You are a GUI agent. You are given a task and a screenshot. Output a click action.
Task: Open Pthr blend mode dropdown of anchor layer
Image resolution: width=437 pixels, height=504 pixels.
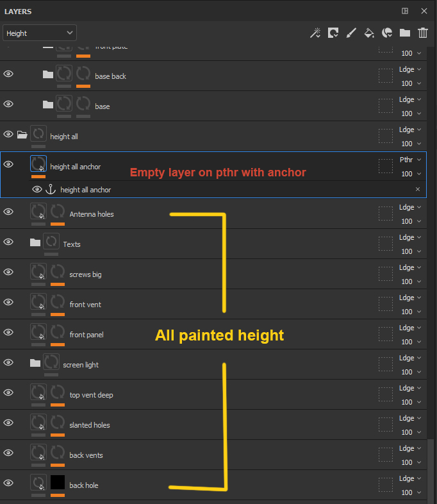click(410, 160)
